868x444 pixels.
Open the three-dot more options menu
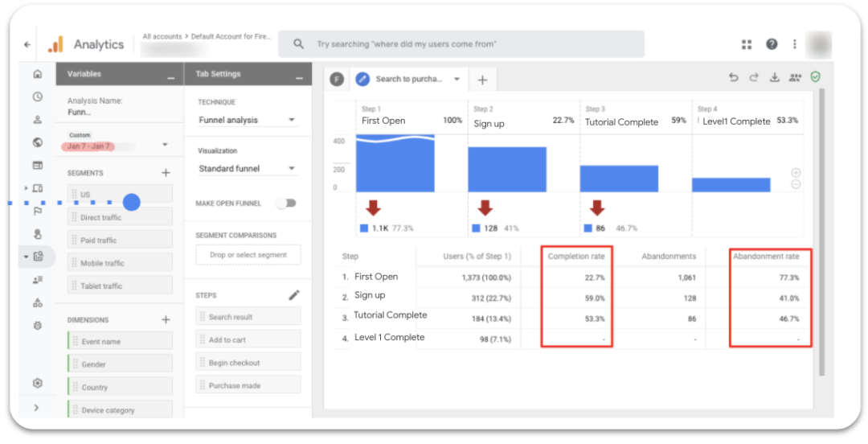795,44
